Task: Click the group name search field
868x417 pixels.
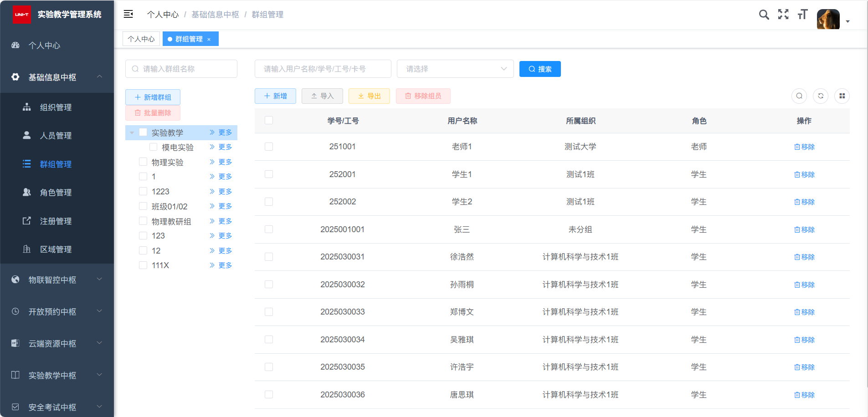Action: point(181,69)
